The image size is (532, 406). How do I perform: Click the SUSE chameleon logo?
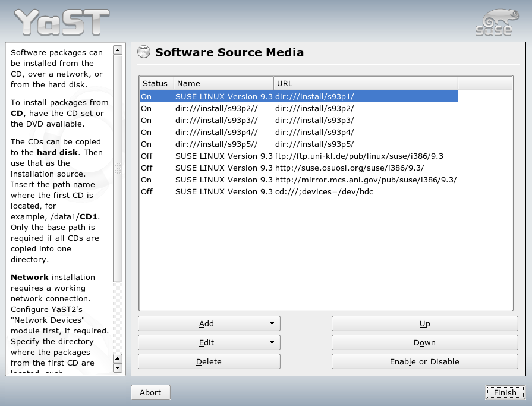pos(497,22)
